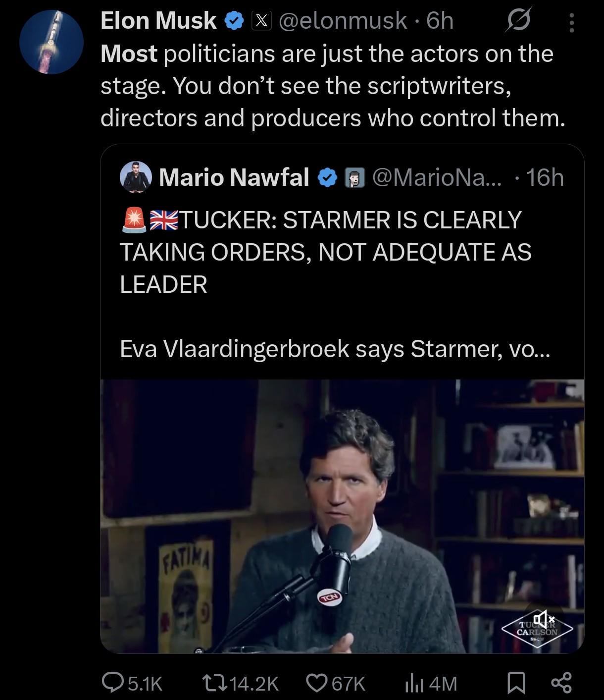Screen dimensions: 604x700
Task: Open the three-dot more options menu
Action: tap(571, 22)
